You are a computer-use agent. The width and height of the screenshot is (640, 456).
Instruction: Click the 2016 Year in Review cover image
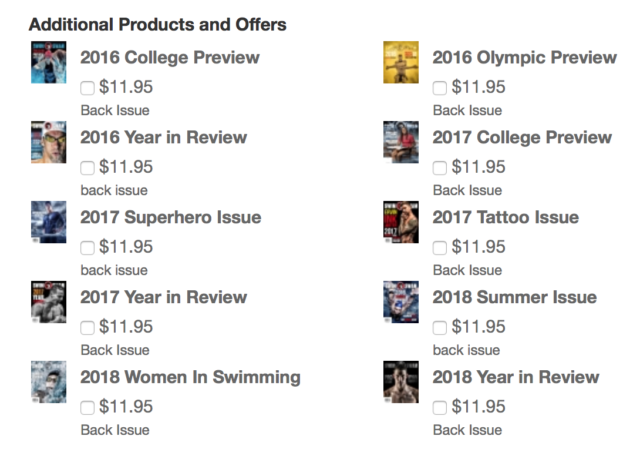click(48, 142)
